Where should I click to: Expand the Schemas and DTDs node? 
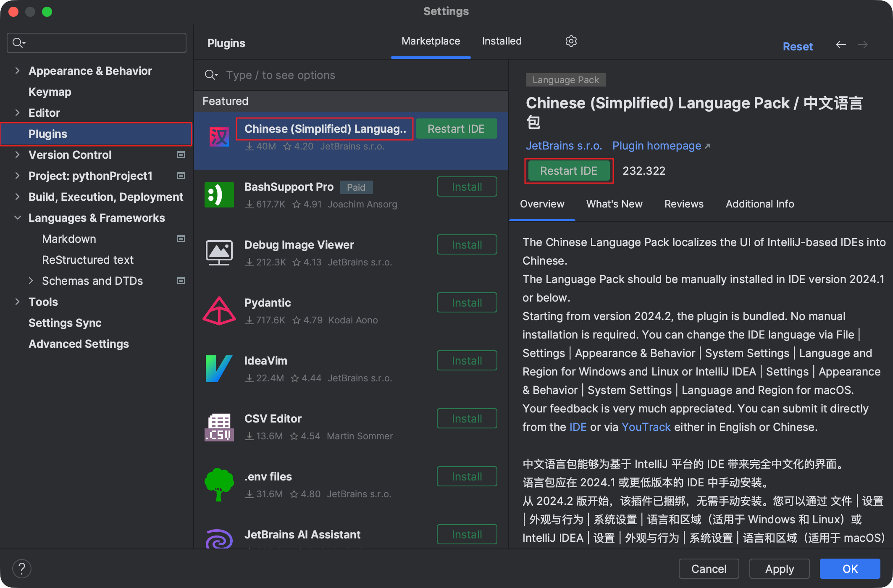[x=31, y=281]
